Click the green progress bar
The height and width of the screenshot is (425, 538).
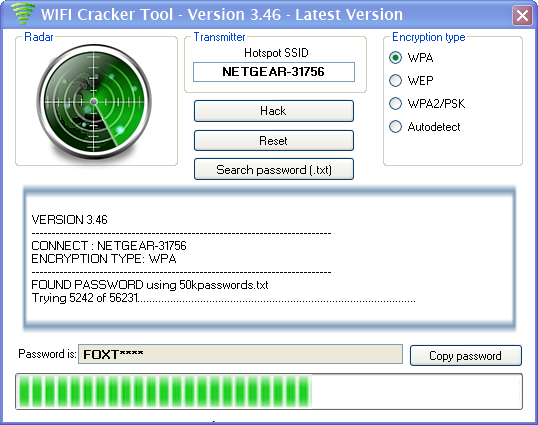coord(269,391)
